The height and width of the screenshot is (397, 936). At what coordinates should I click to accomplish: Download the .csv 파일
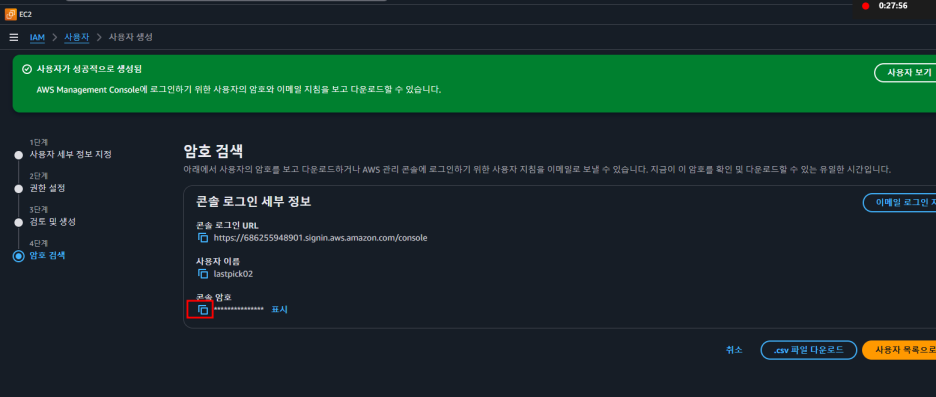pos(809,350)
